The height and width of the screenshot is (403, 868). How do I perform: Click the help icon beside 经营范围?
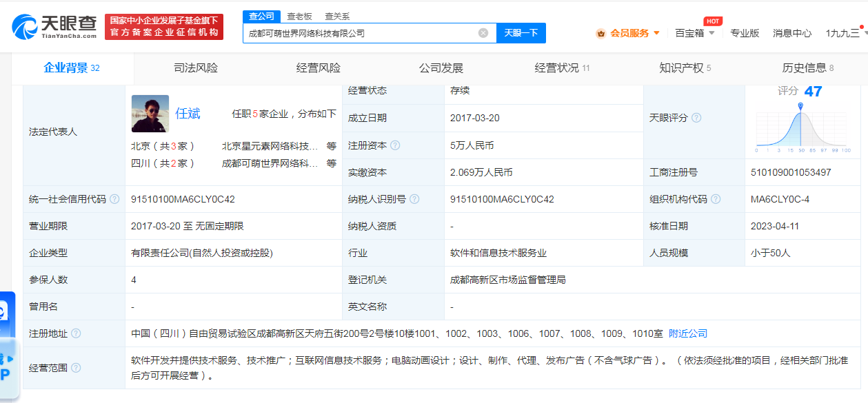tap(76, 368)
